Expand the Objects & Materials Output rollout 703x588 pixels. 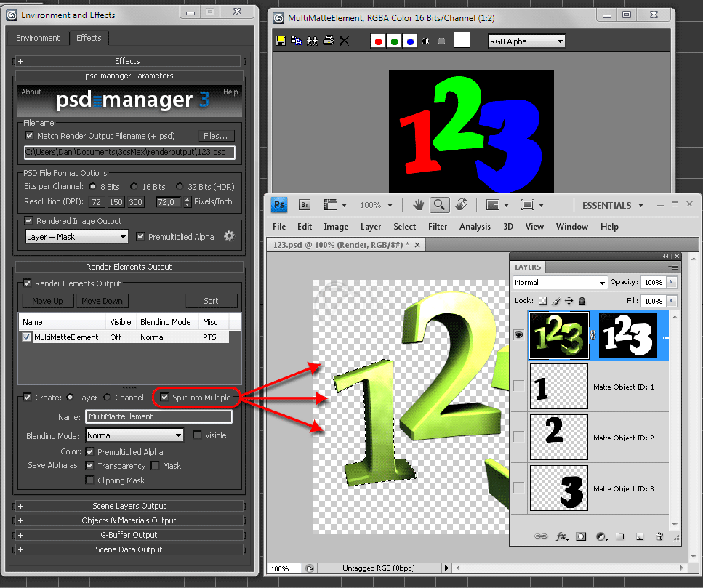pyautogui.click(x=129, y=520)
